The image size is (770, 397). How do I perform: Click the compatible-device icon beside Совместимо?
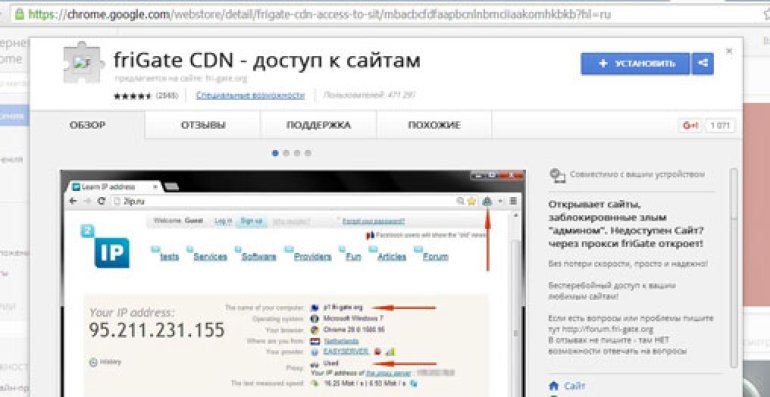tap(557, 175)
